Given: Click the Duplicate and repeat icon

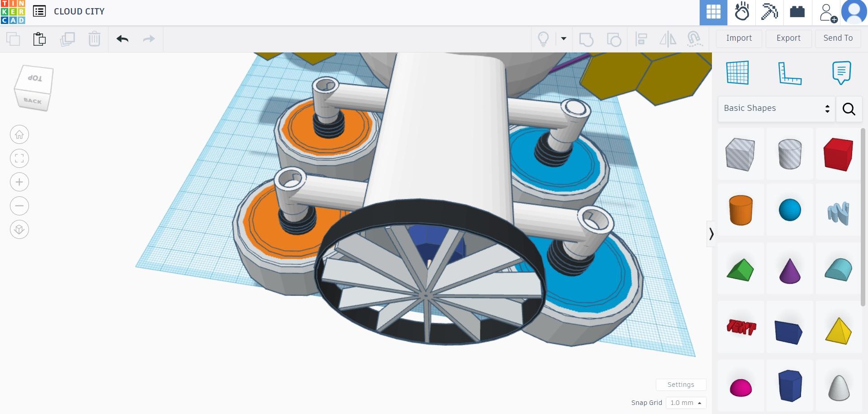Looking at the screenshot, I should tap(67, 39).
